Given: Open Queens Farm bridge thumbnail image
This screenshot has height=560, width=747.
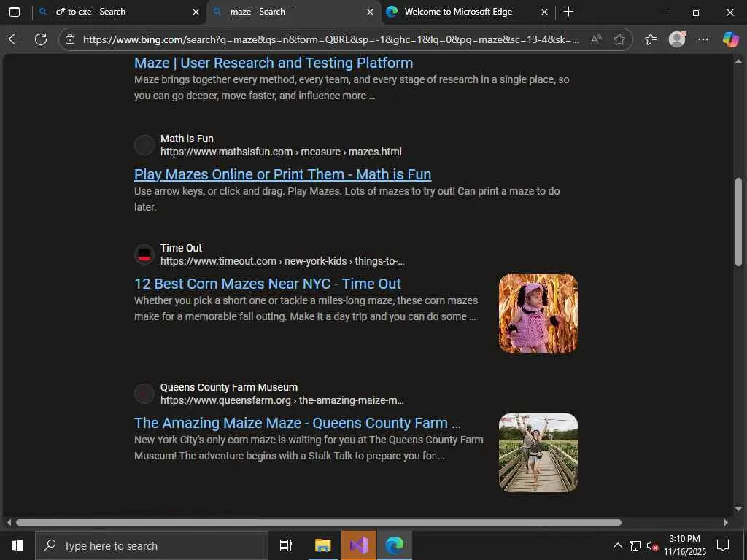Looking at the screenshot, I should click(538, 452).
